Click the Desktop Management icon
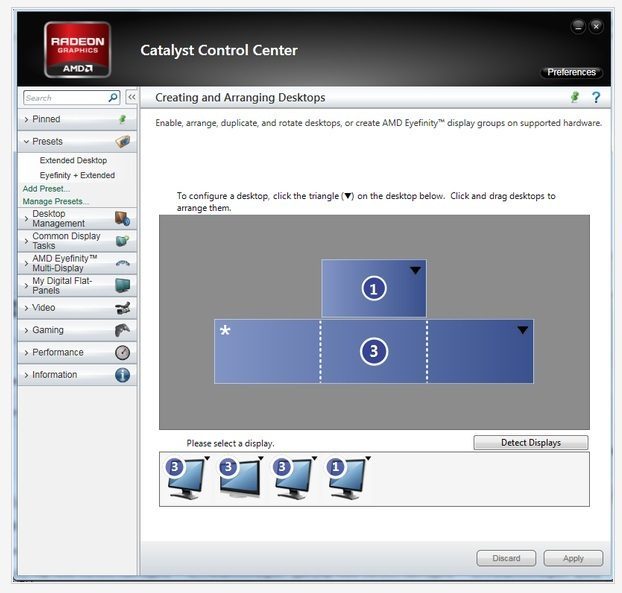The width and height of the screenshot is (622, 593). pos(122,219)
